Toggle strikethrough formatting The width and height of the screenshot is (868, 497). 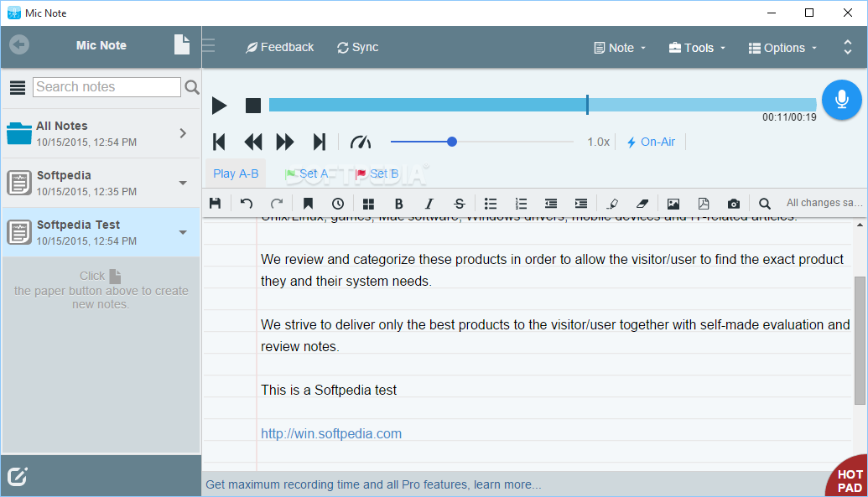pos(460,204)
